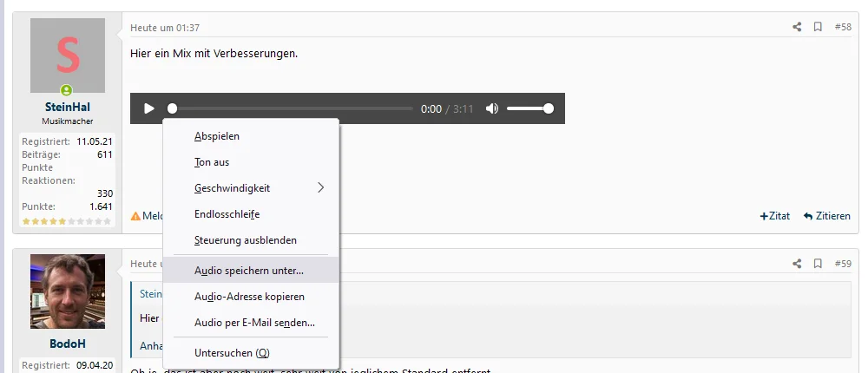Open BodoH's profile name link
Screen dimensions: 868x373
pos(68,344)
